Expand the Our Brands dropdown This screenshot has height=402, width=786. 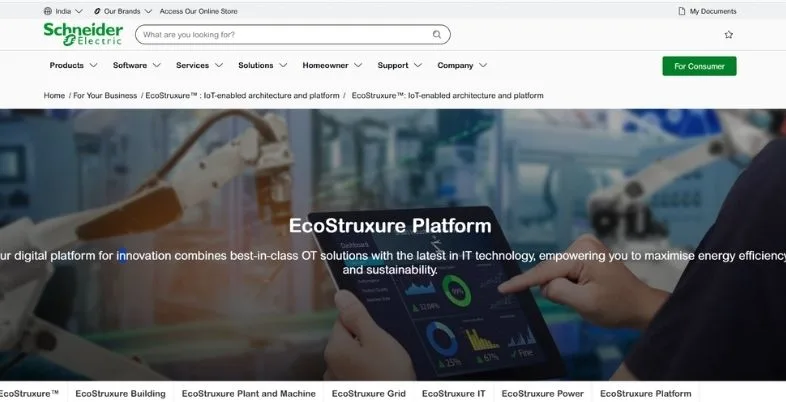[122, 11]
